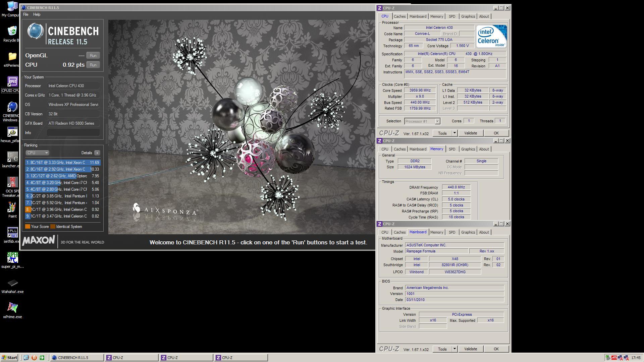Click the Core Voltage 1.560 V value
This screenshot has height=362, width=644.
(x=462, y=46)
